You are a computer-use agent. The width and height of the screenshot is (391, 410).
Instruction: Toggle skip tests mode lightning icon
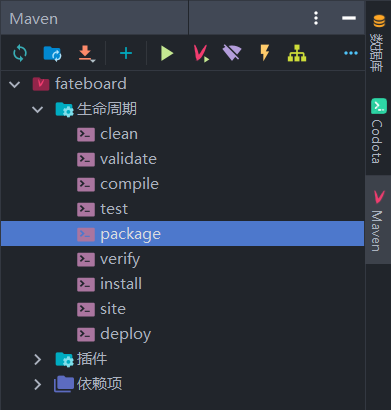click(x=265, y=53)
